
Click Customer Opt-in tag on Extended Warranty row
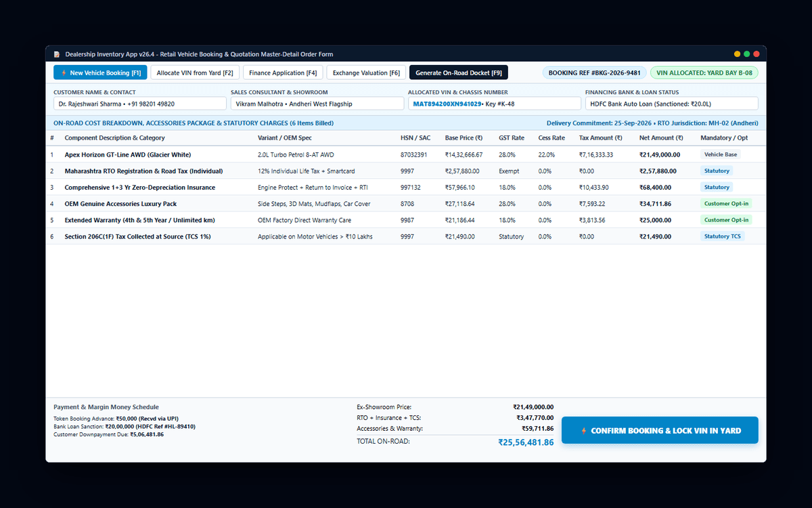pyautogui.click(x=726, y=220)
